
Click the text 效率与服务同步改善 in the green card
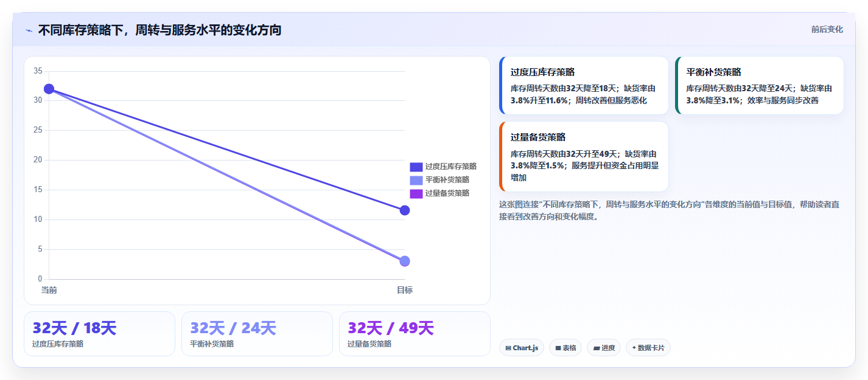coord(783,100)
